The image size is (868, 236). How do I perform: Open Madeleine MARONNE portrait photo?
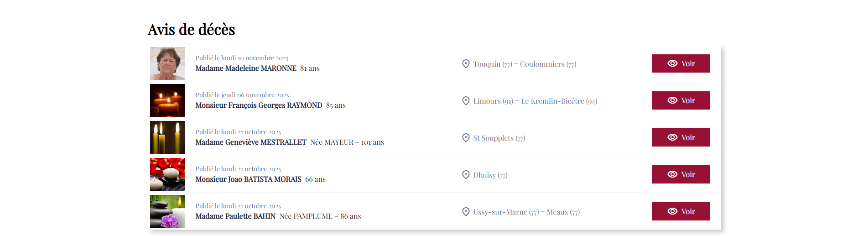[x=167, y=63]
